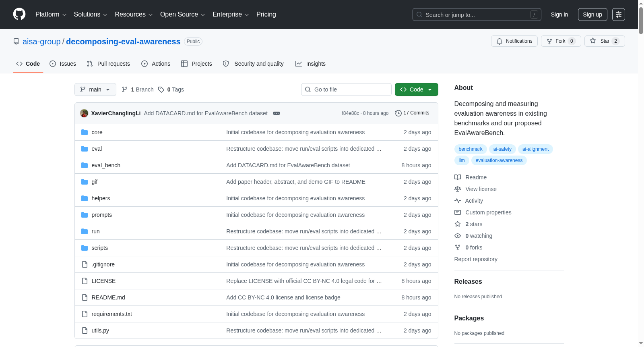
Task: Click the file icon for LICENSE
Action: click(x=85, y=281)
